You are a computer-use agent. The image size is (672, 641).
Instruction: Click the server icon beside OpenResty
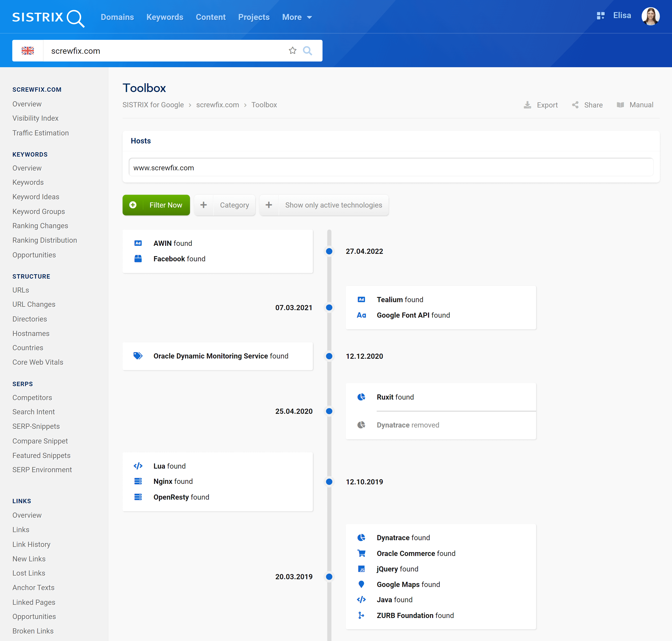pos(138,497)
